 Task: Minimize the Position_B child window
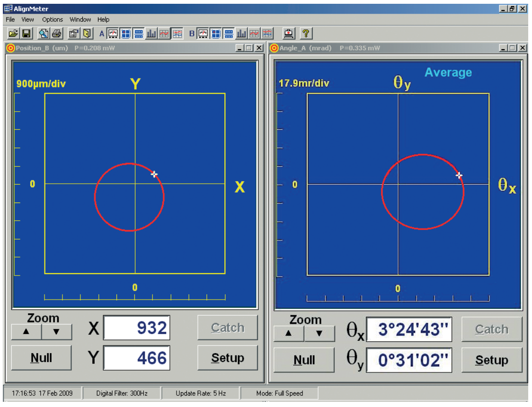pyautogui.click(x=240, y=48)
